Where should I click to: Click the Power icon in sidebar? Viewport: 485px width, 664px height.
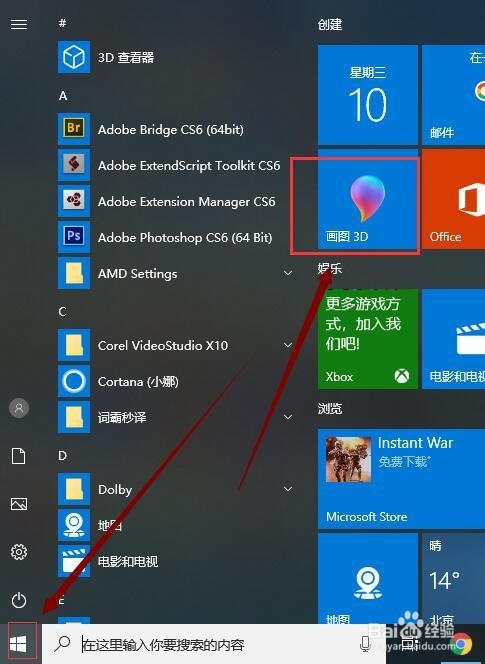tap(19, 600)
